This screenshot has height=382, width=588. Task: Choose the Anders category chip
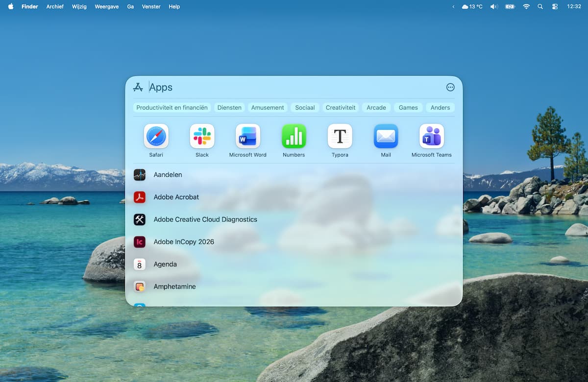coord(440,107)
